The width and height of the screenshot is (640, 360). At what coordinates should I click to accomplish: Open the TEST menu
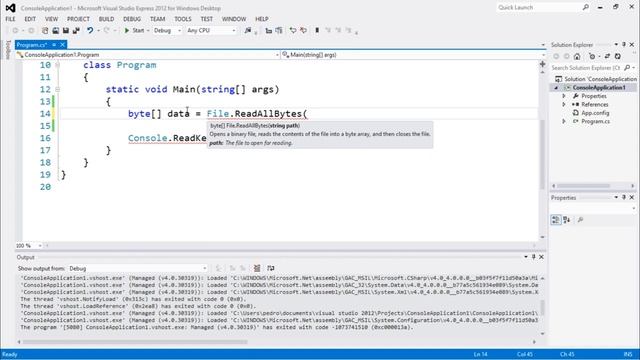pos(207,19)
